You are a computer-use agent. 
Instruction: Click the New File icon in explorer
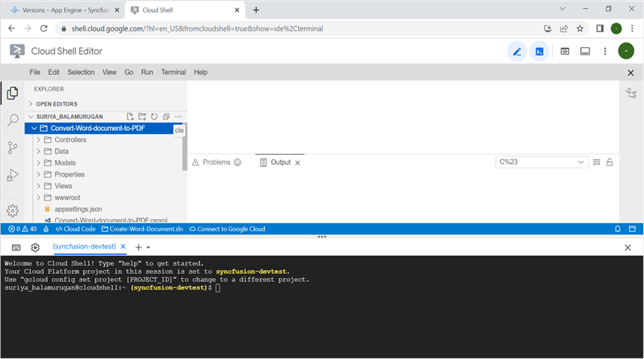tap(130, 117)
